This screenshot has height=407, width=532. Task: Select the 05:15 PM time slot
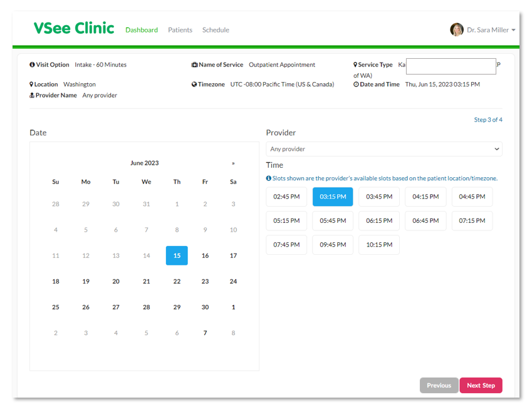point(286,221)
